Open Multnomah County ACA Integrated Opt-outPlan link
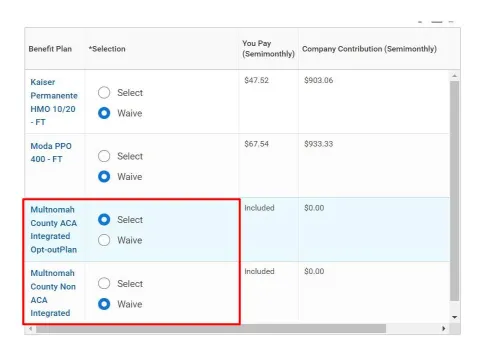Screen dimensions: 480x360 pyautogui.click(x=54, y=229)
